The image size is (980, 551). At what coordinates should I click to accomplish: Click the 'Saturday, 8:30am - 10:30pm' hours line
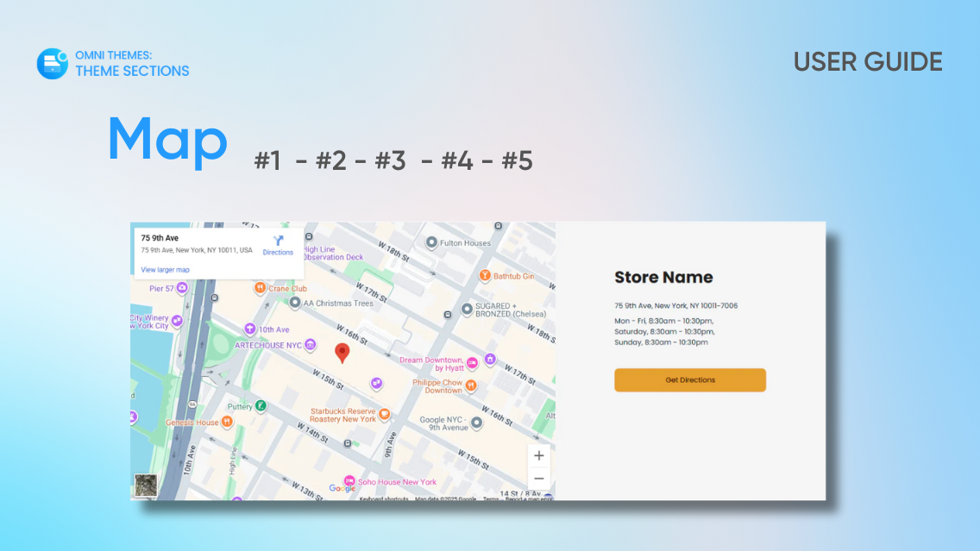point(664,331)
